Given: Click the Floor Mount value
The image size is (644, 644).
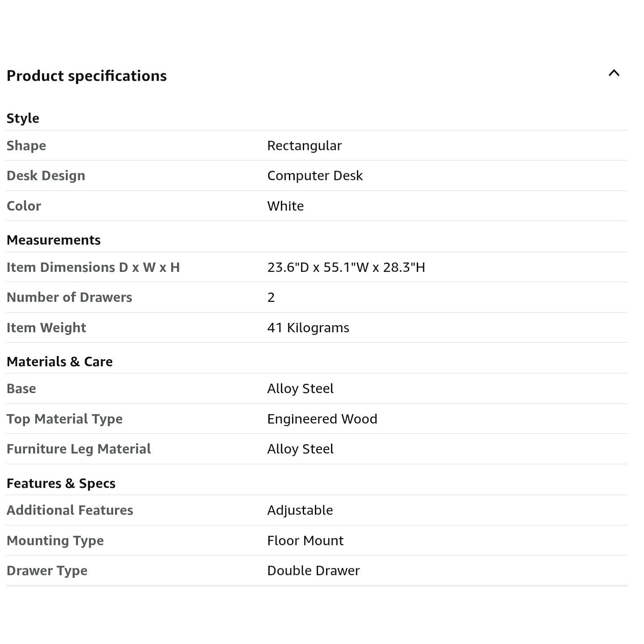Looking at the screenshot, I should [305, 541].
